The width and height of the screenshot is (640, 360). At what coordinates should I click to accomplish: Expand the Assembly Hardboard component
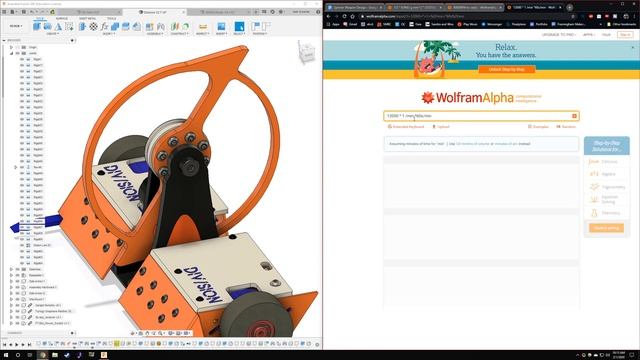[11, 287]
